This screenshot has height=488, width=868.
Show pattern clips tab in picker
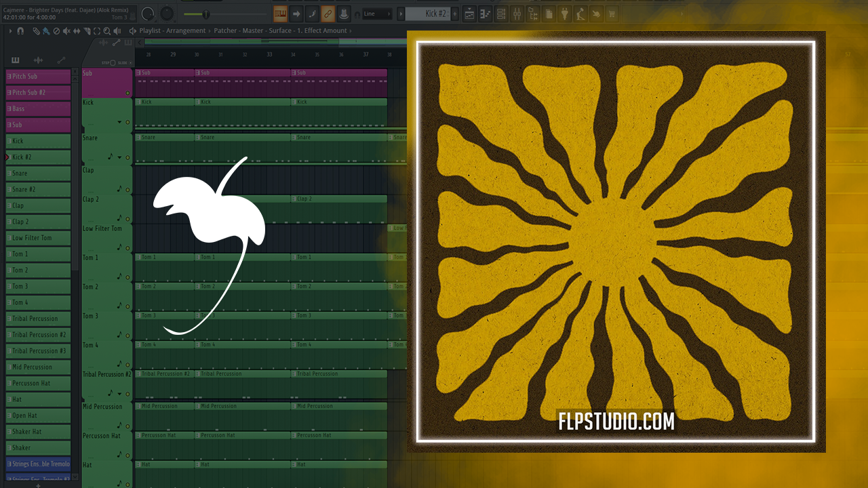(x=16, y=60)
